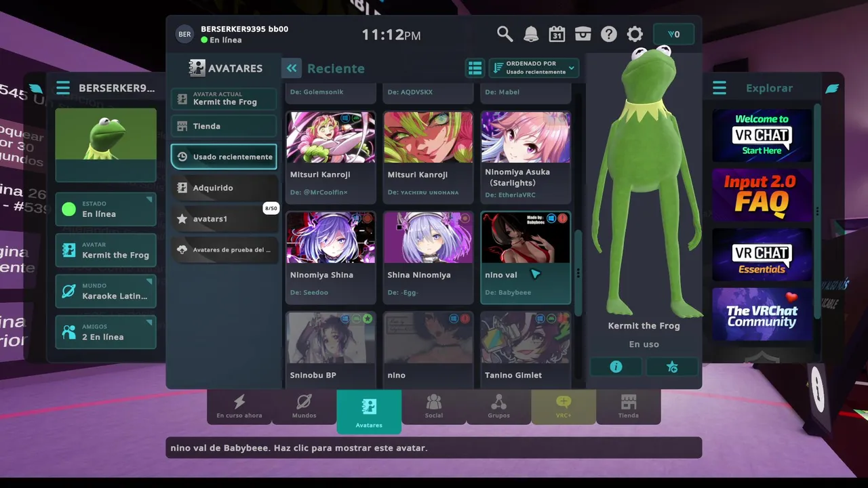Click the wing icon on left panel edge
868x488 pixels.
(x=35, y=89)
